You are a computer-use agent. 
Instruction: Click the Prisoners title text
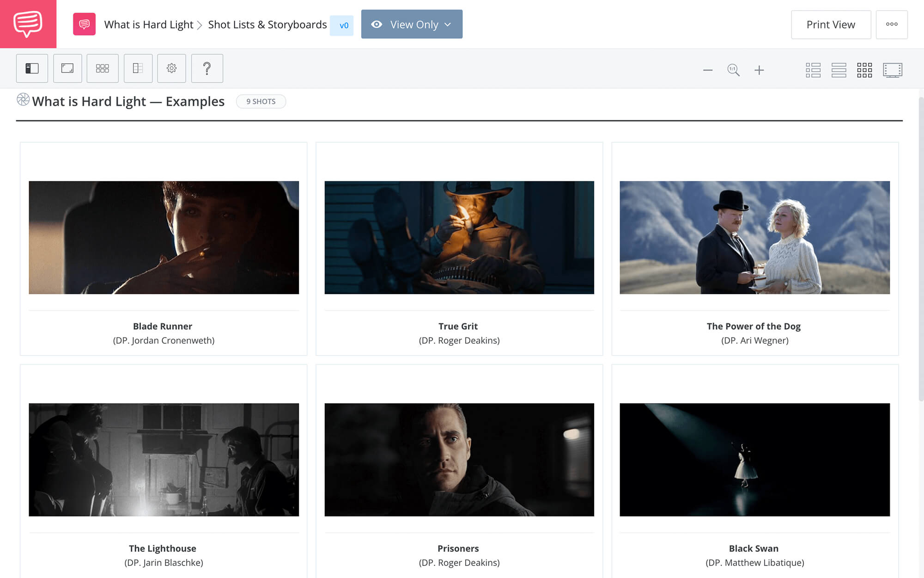[x=458, y=548]
